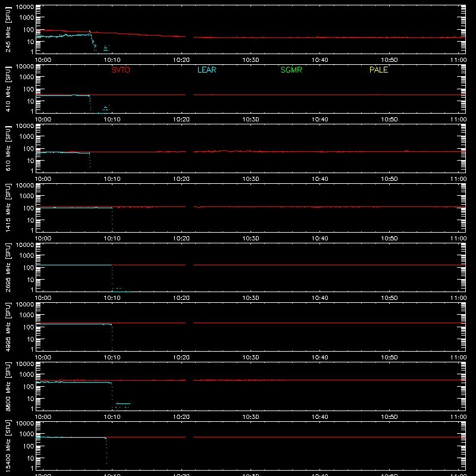Click 10:40 tick under the 410 MHz plot
Viewport: 476px width, 476px height.
pos(320,120)
